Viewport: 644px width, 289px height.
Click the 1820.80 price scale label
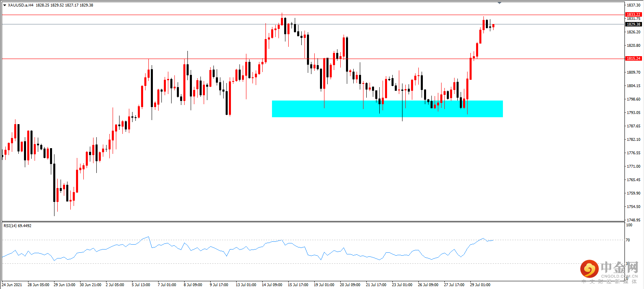pyautogui.click(x=633, y=46)
